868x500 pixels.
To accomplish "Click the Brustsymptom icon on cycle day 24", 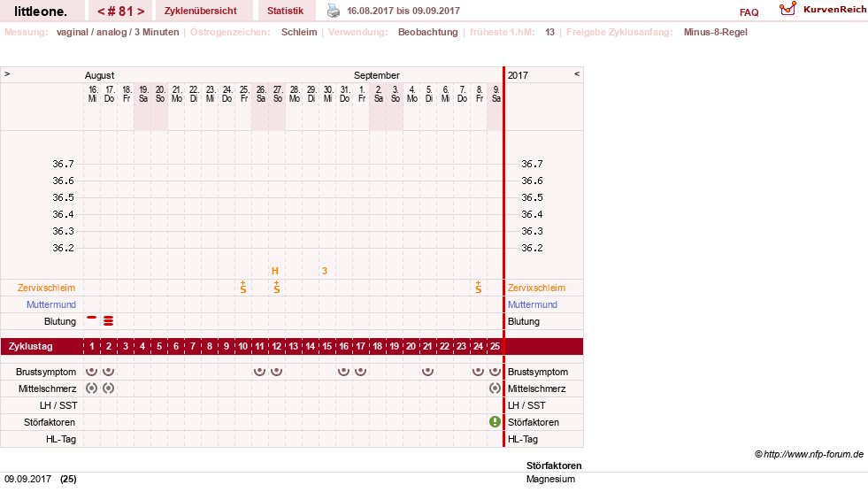I will click(x=479, y=372).
